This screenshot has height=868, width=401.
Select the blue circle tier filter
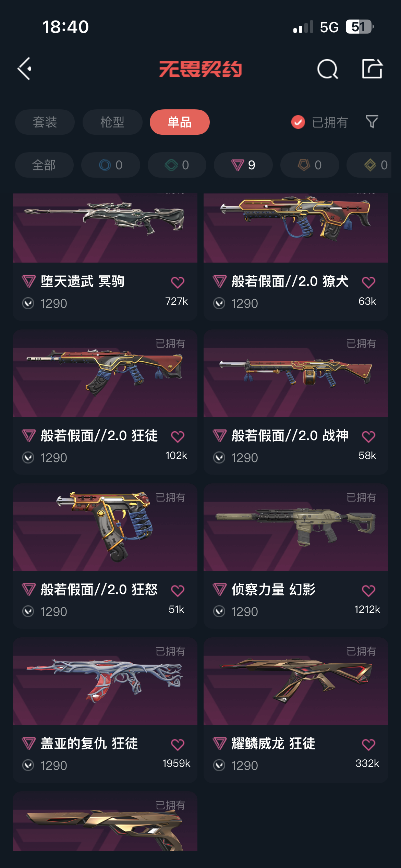111,165
